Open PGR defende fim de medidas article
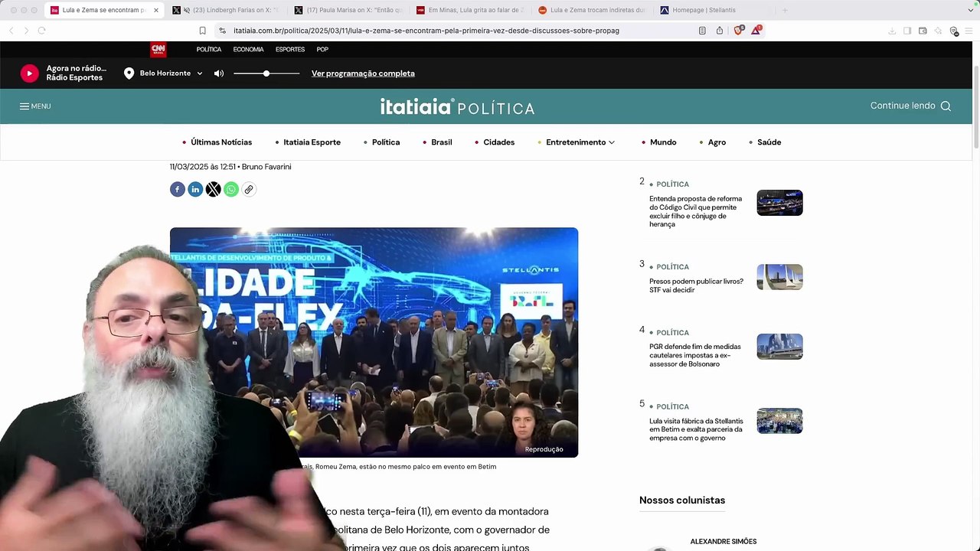The width and height of the screenshot is (980, 551). [x=695, y=355]
